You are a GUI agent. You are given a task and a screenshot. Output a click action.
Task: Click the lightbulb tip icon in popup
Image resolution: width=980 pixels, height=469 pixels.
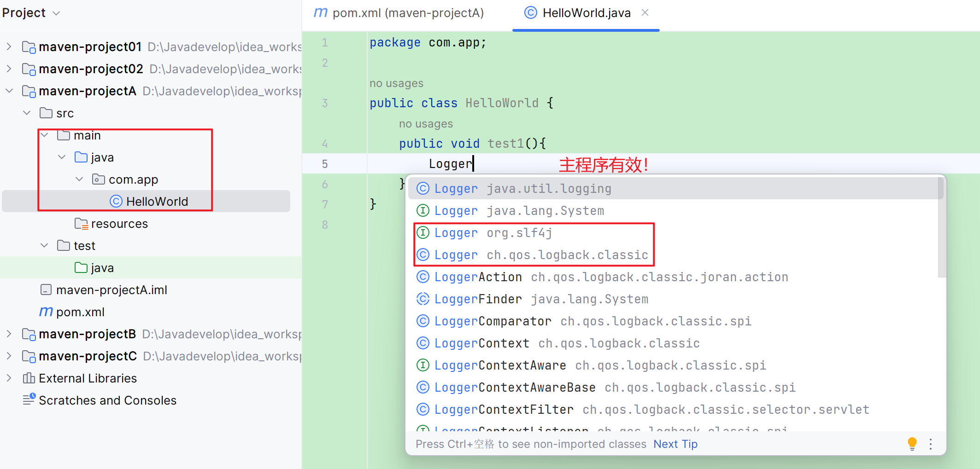pos(912,444)
